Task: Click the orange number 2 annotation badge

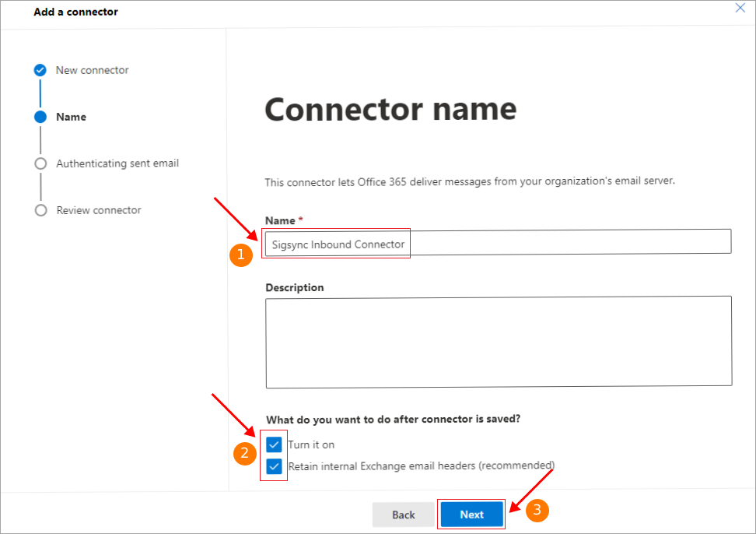Action: [244, 454]
